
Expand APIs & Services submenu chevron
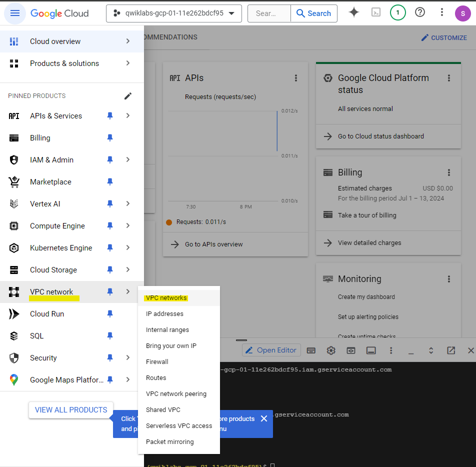(128, 115)
